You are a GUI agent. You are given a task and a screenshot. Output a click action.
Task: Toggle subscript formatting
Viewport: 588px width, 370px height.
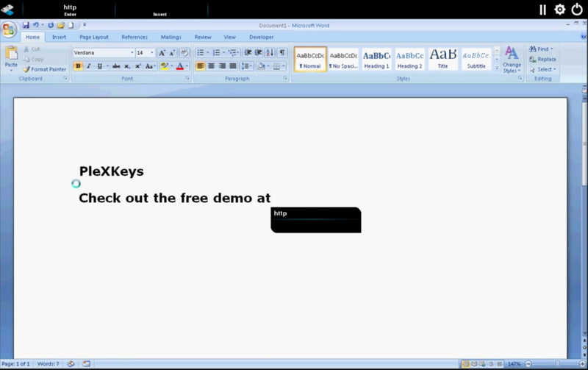(127, 66)
